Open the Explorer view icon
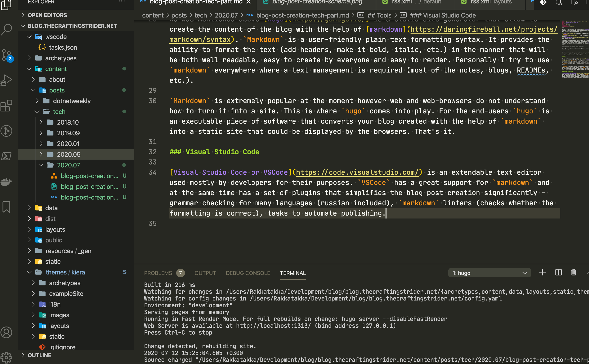The height and width of the screenshot is (364, 589). tap(6, 4)
